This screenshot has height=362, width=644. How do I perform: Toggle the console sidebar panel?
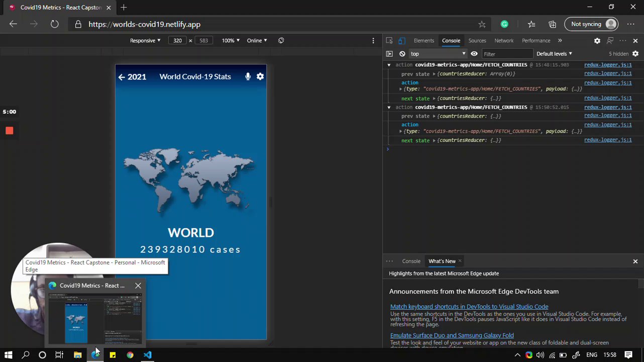(x=389, y=54)
